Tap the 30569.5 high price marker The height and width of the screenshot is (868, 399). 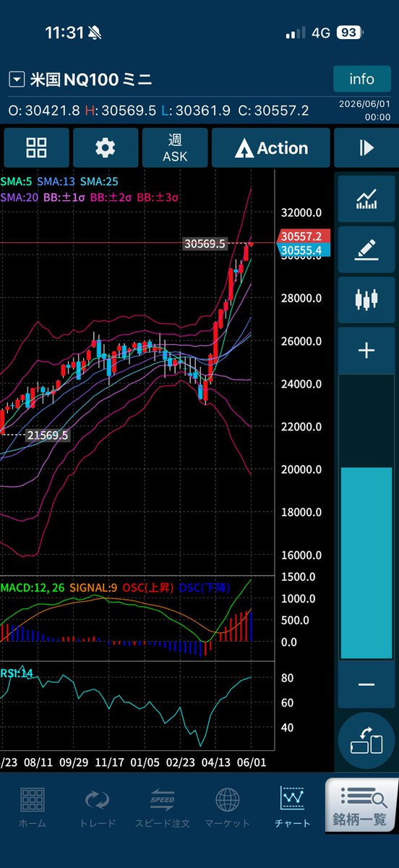tap(205, 244)
